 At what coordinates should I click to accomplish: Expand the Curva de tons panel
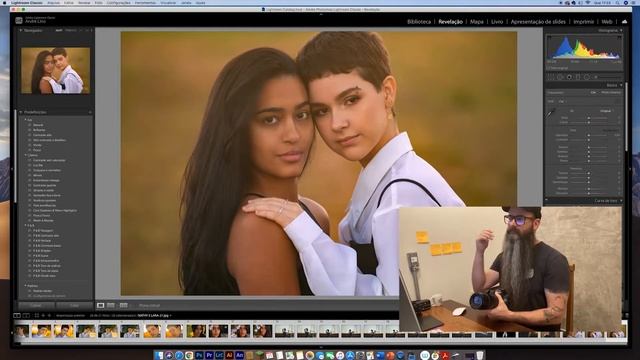(x=621, y=201)
